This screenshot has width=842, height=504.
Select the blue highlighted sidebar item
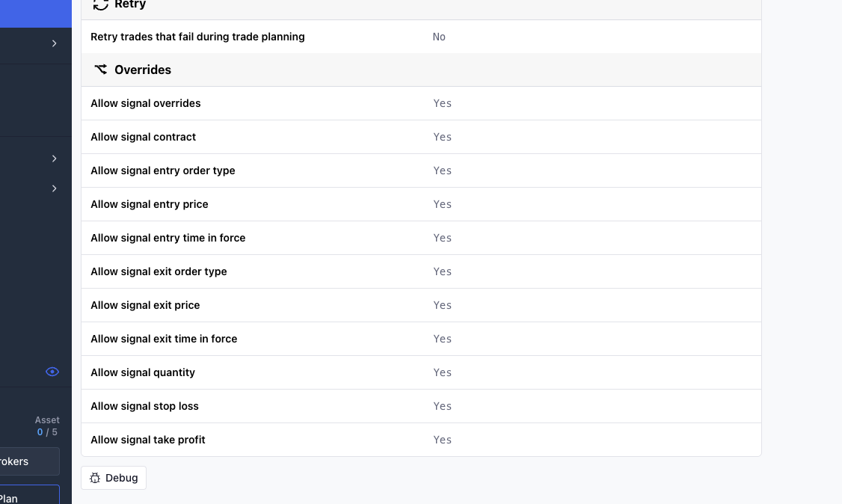click(35, 13)
